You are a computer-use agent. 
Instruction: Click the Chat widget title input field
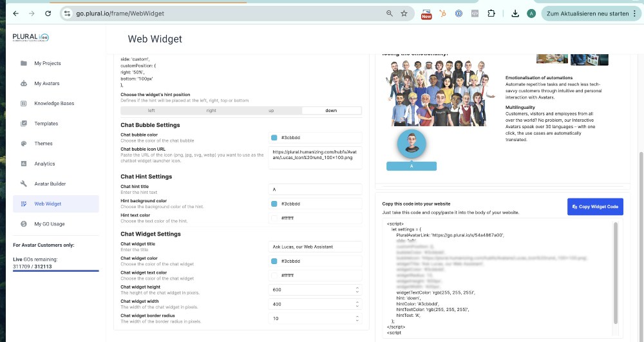(315, 247)
